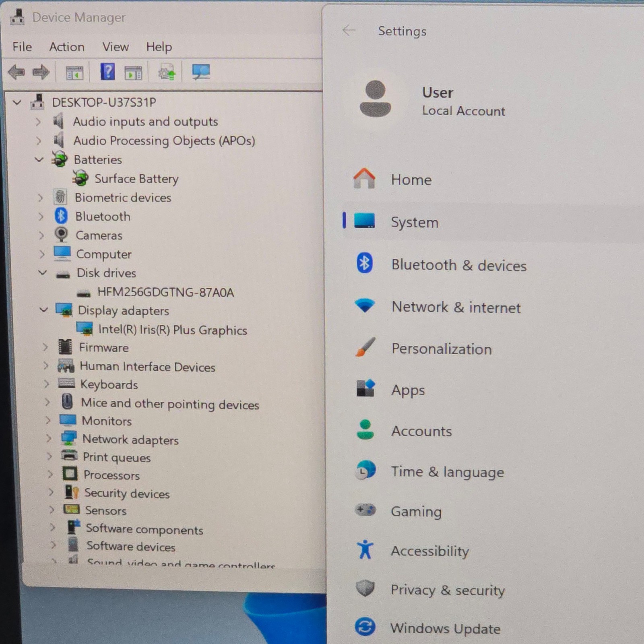644x644 pixels.
Task: Select Intel(R) Iris(R) Plus Graphics adapter
Action: coord(173,330)
